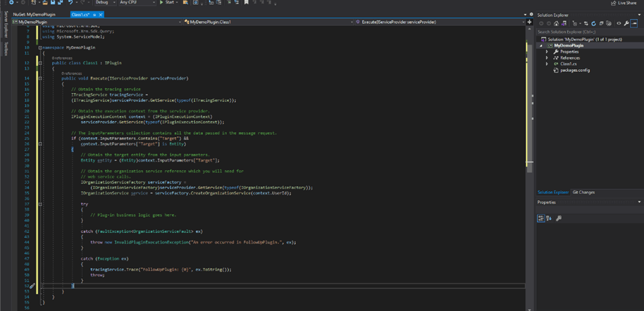Toggle Categorized view in Properties panel

(x=541, y=218)
